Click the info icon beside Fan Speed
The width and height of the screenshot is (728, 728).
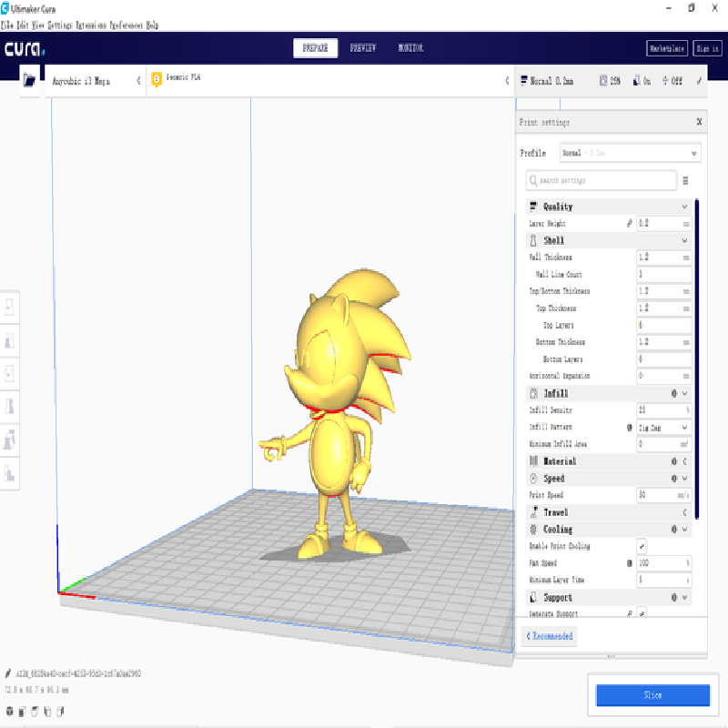[x=629, y=563]
